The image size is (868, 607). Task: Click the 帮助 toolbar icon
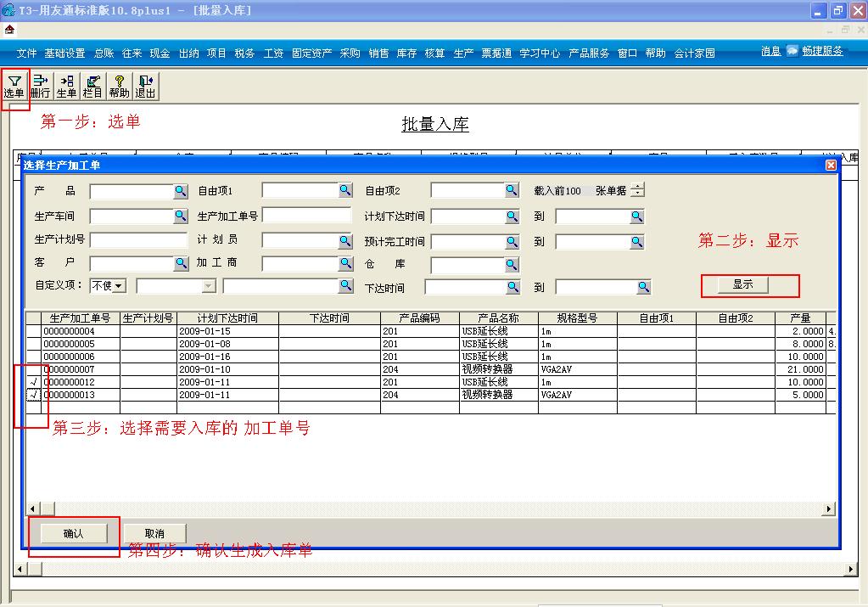(118, 85)
